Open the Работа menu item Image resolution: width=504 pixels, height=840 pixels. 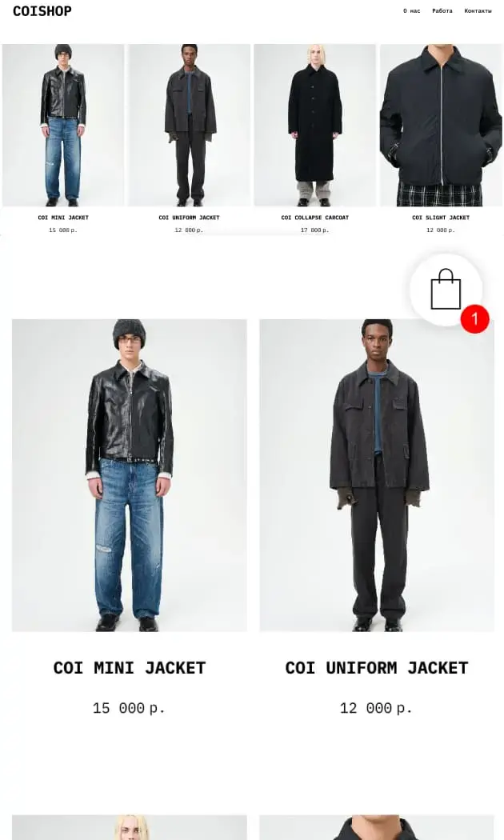(x=442, y=10)
